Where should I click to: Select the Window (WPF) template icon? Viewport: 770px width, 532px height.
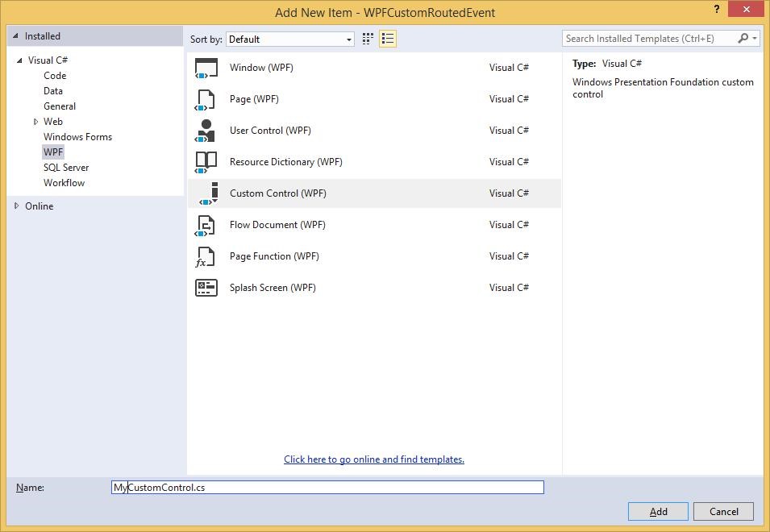[x=206, y=68]
